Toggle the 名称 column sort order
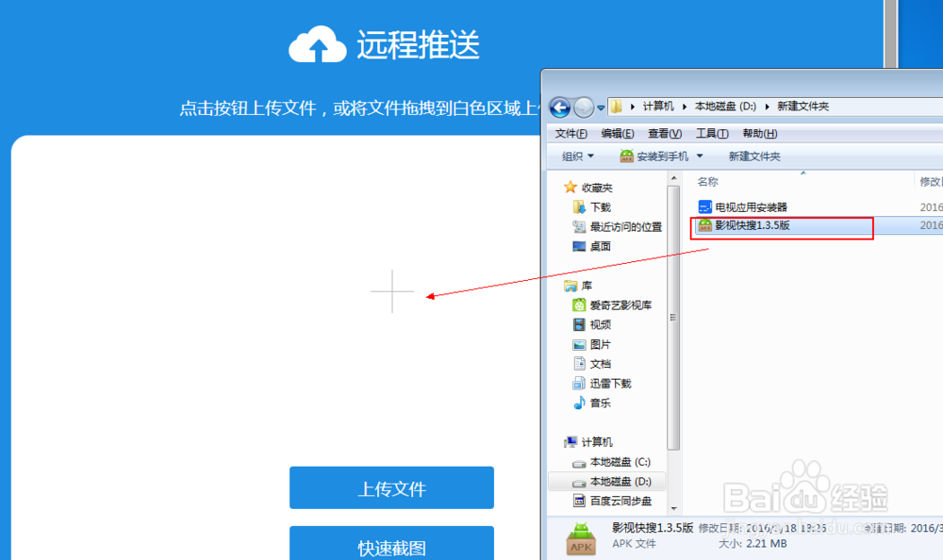The image size is (943, 560). pos(710,181)
